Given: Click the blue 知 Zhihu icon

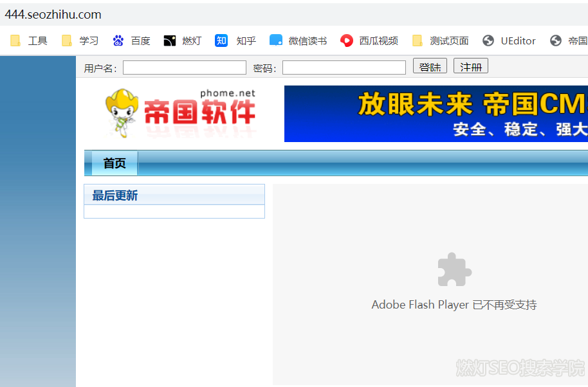Looking at the screenshot, I should tap(221, 40).
